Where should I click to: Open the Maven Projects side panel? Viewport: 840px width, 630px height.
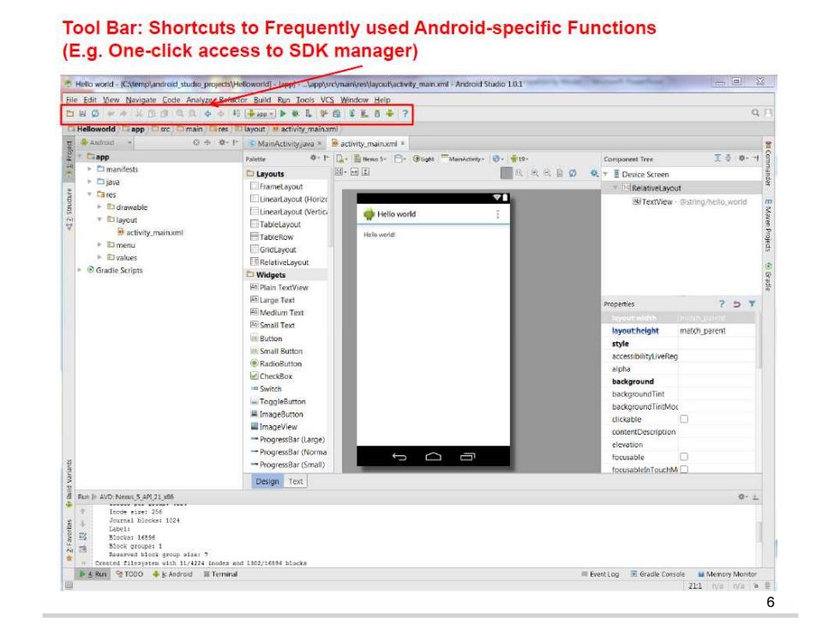pyautogui.click(x=768, y=225)
